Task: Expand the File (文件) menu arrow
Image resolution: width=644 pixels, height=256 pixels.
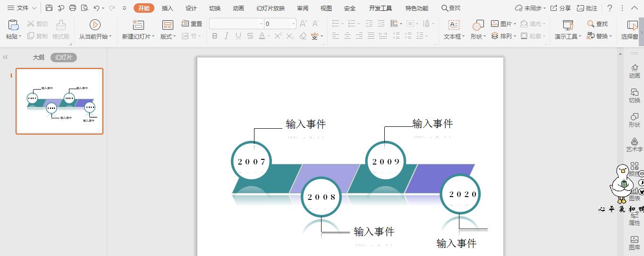Action: click(34, 8)
